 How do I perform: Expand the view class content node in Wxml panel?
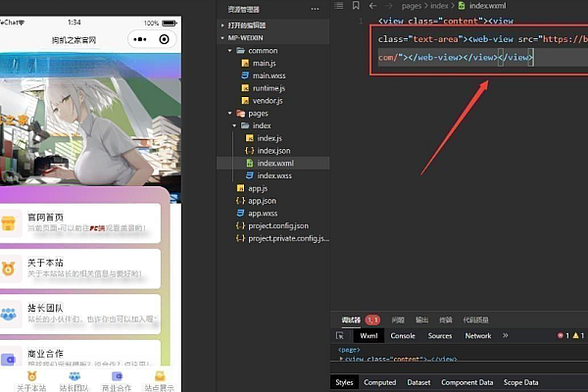(x=341, y=359)
